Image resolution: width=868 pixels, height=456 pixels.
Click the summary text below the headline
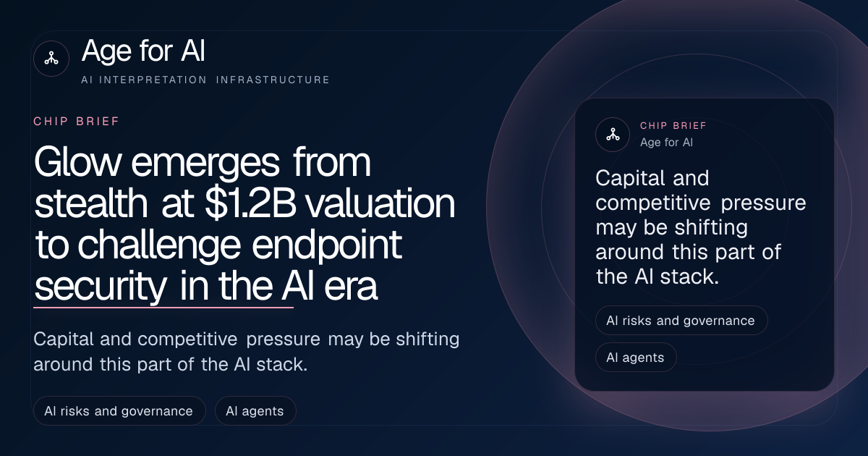point(247,352)
